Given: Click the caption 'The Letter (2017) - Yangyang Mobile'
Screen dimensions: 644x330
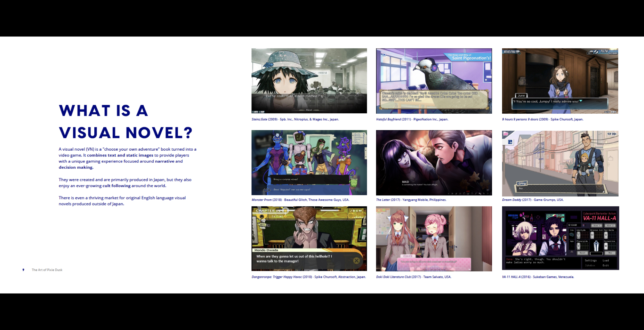Looking at the screenshot, I should pos(411,200).
